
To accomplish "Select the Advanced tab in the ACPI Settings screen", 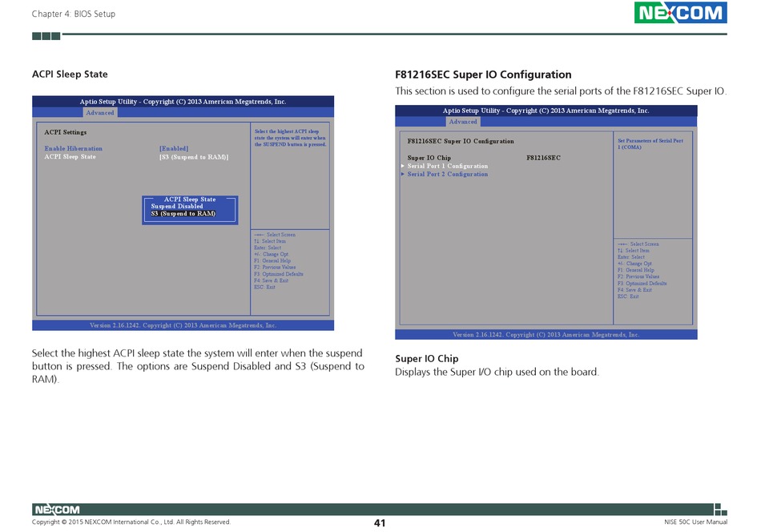I will pos(100,113).
